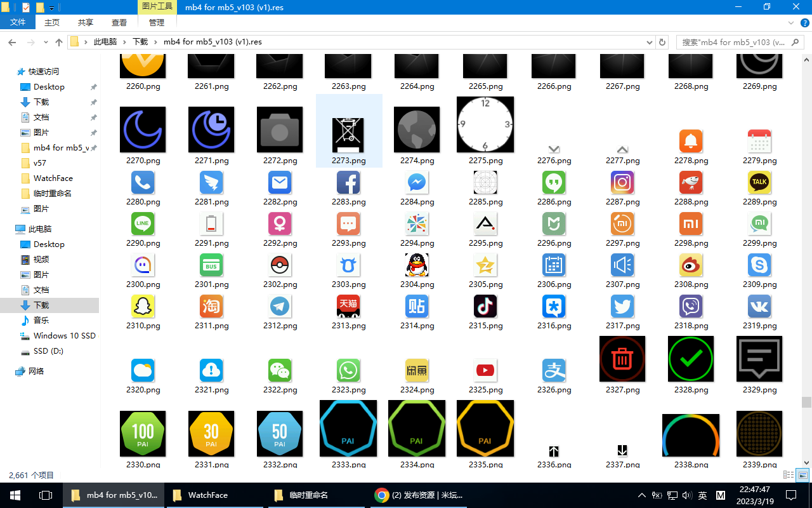812x508 pixels.
Task: Open the 主页 ribbon tab
Action: coord(52,22)
